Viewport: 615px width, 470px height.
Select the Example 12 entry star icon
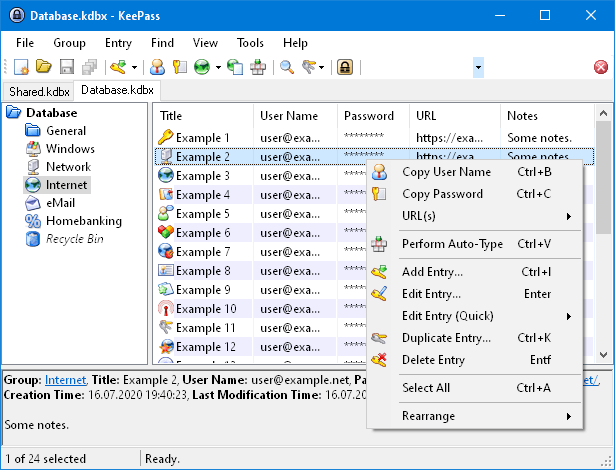point(166,346)
